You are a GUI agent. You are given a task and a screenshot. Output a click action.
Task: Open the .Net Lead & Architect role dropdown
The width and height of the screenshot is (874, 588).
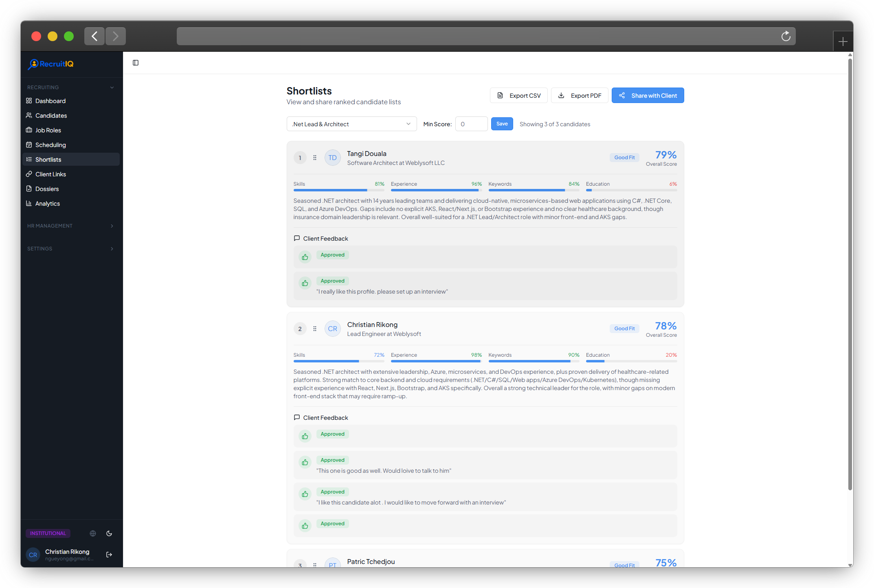coord(351,124)
